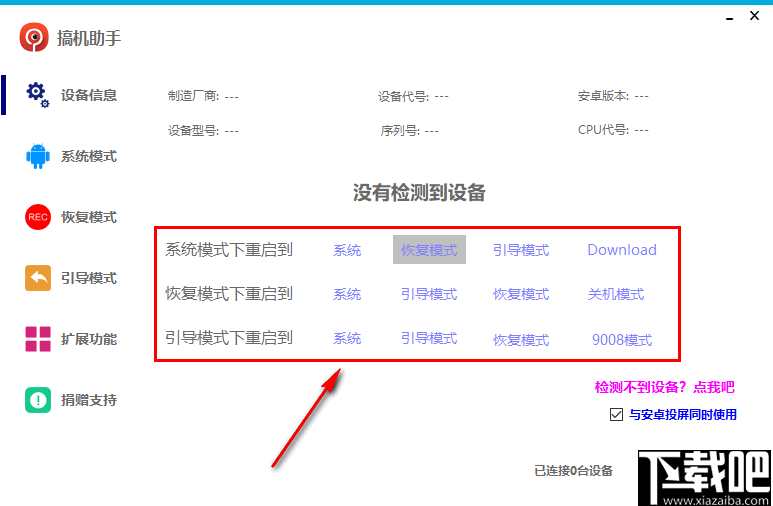Screen dimensions: 773x506
Task: Toggle the 与安卓投屏同时使用 checkbox
Action: [x=616, y=414]
